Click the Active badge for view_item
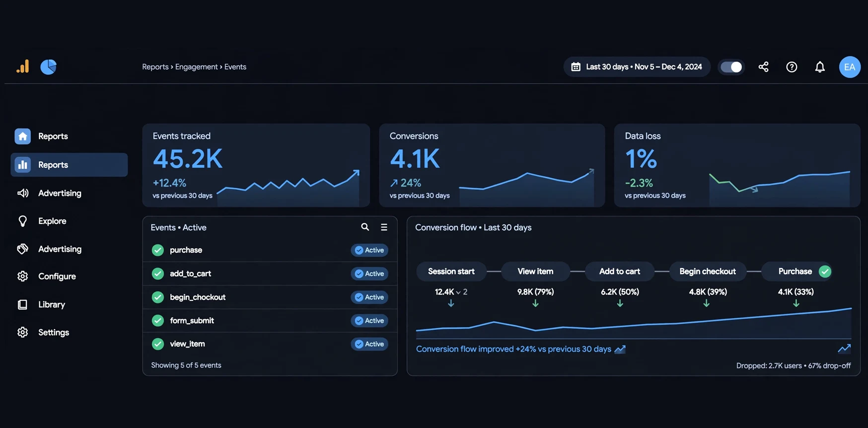 point(369,344)
